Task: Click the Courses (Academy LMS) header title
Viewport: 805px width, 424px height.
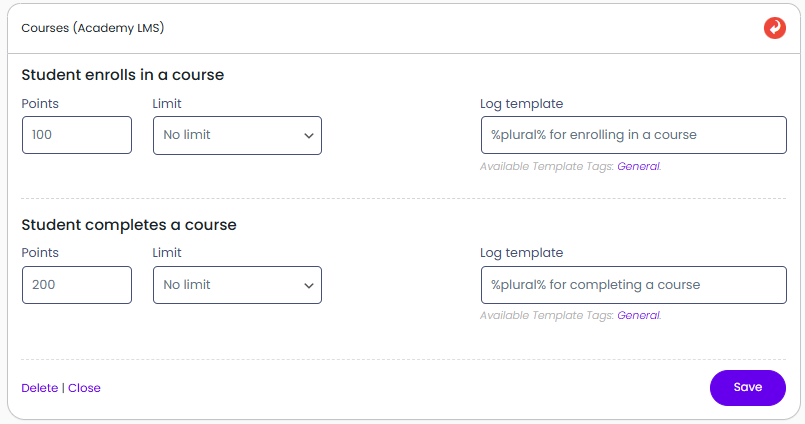Action: (x=93, y=28)
